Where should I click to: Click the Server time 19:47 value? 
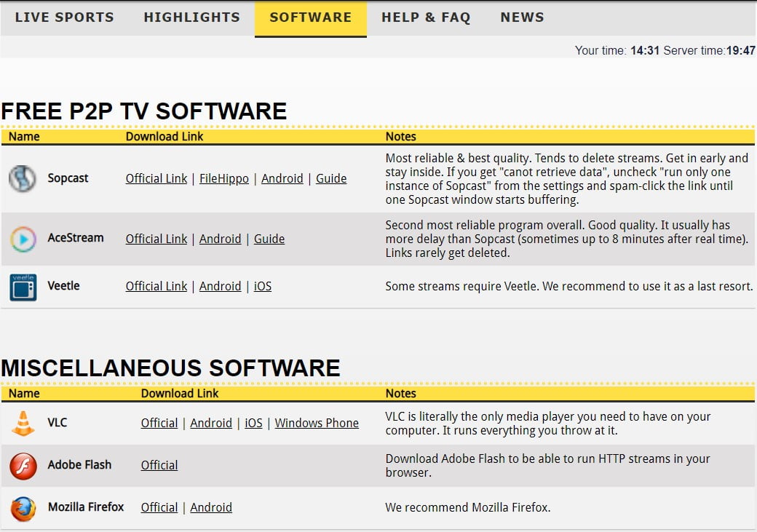click(x=740, y=50)
